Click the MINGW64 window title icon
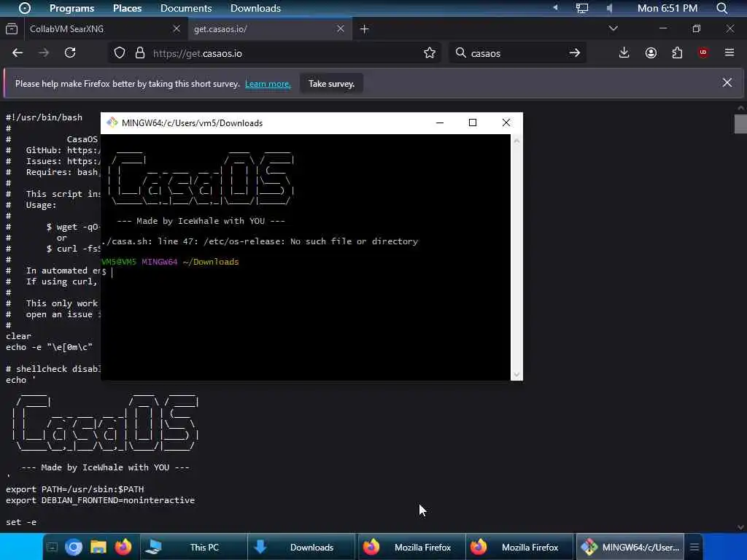Viewport: 747px width, 560px height. click(x=112, y=122)
